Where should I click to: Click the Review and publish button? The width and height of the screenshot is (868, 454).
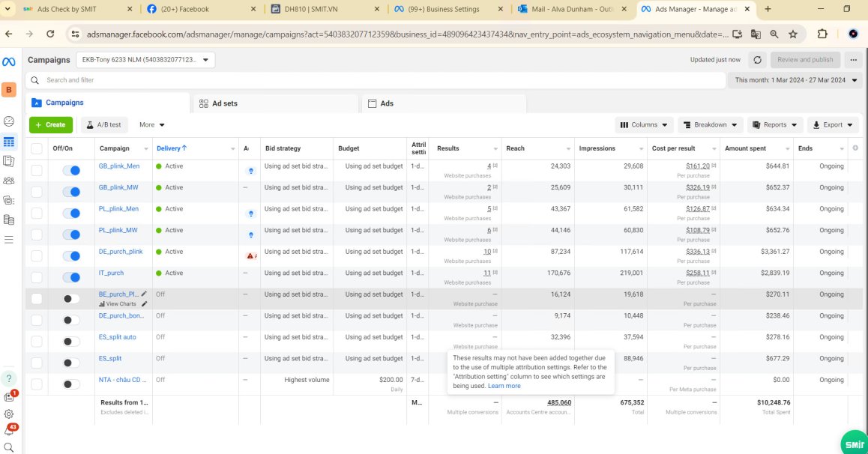click(805, 60)
